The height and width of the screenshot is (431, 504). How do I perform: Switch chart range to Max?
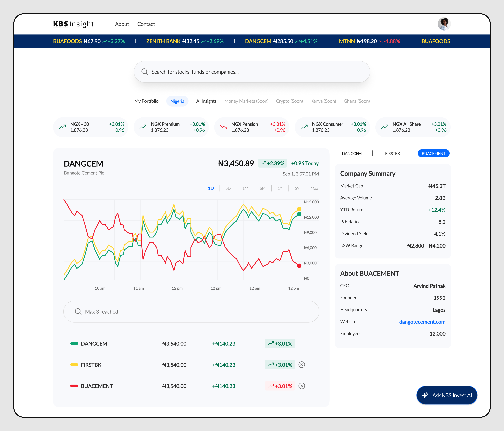314,188
